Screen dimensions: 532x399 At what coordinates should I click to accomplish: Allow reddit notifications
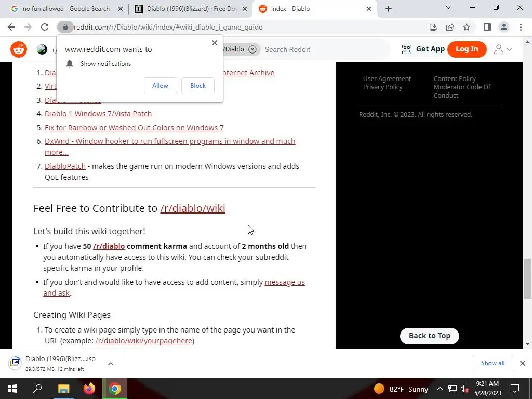160,86
